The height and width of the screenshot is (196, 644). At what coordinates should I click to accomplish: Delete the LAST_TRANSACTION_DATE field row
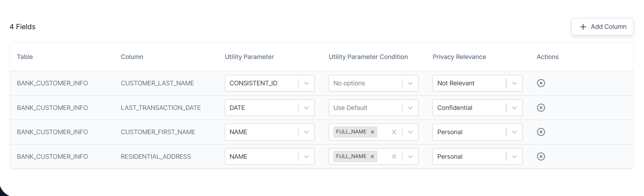pos(541,108)
